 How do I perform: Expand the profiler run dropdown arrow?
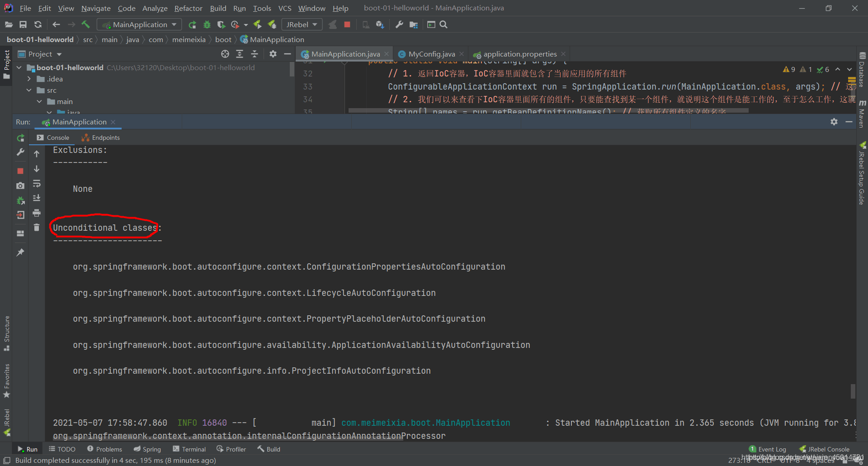click(246, 25)
